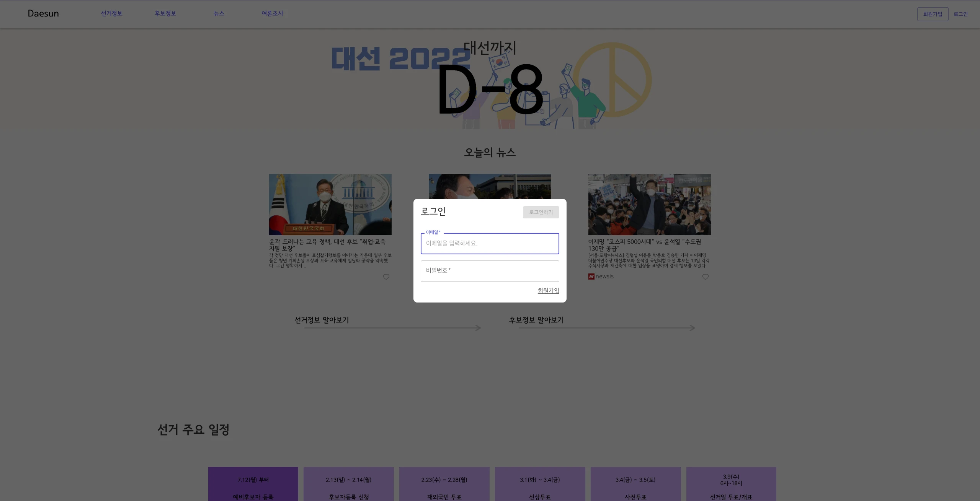Toggle favorite on middle news card
Viewport: 980px width, 501px height.
point(546,277)
